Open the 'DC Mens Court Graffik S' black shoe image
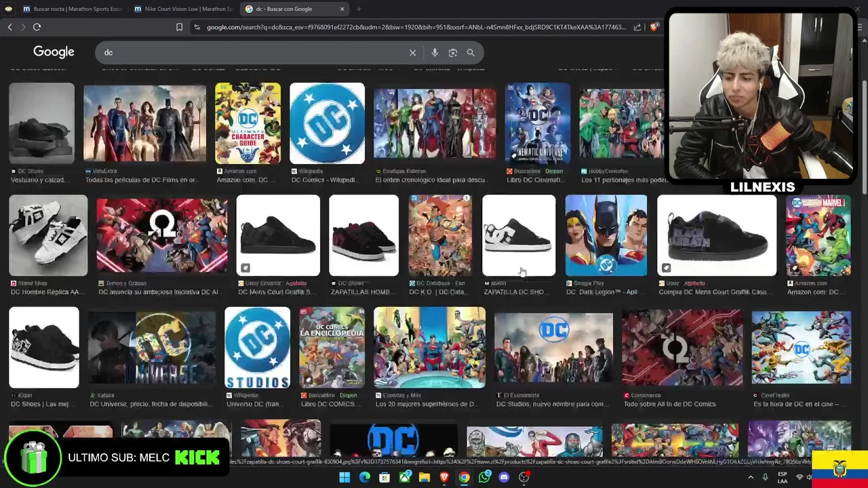 point(278,235)
